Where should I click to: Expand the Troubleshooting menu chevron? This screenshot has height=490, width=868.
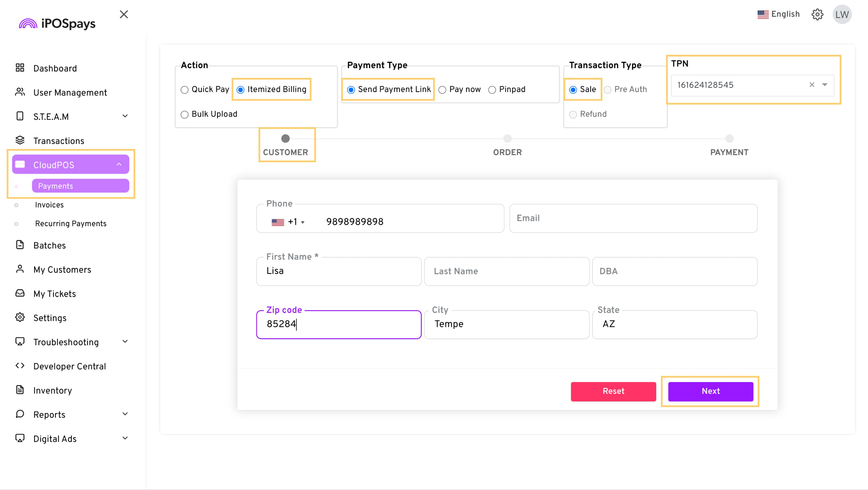tap(125, 341)
